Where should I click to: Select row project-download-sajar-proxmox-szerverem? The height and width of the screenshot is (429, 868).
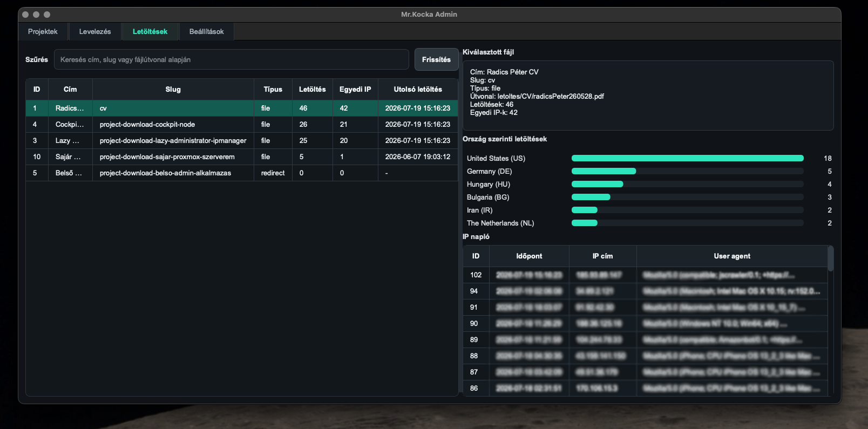click(242, 157)
